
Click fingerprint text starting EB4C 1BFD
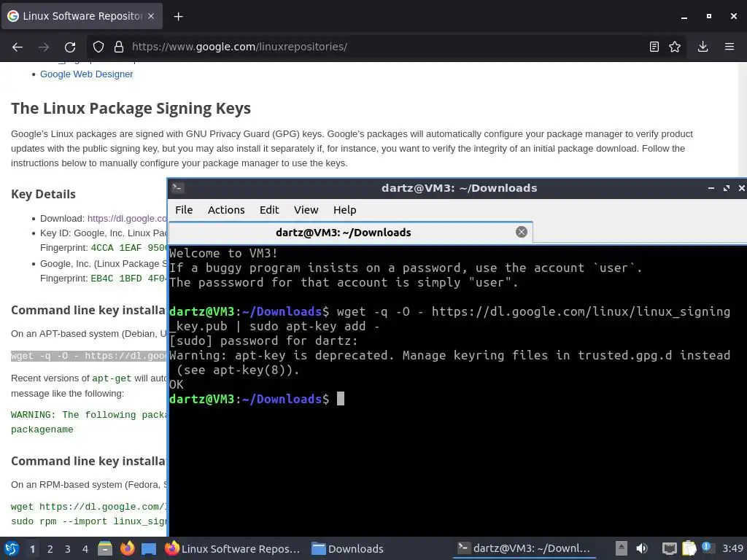click(x=128, y=278)
